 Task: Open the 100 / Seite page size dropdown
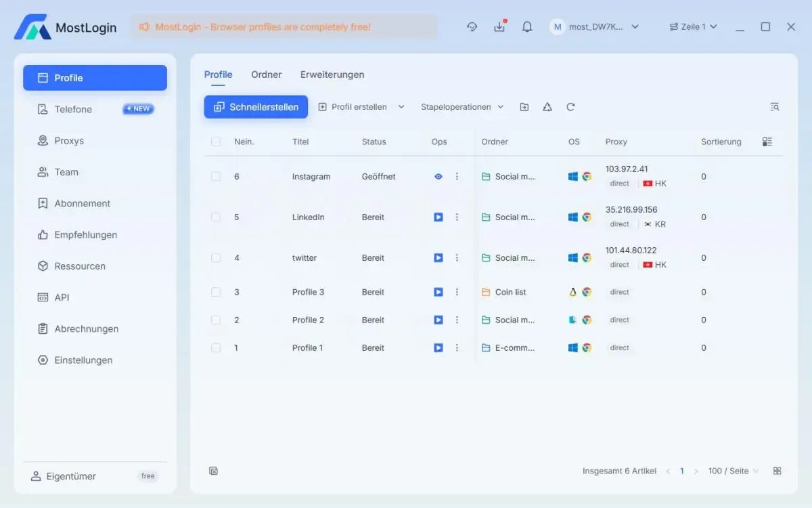tap(734, 471)
